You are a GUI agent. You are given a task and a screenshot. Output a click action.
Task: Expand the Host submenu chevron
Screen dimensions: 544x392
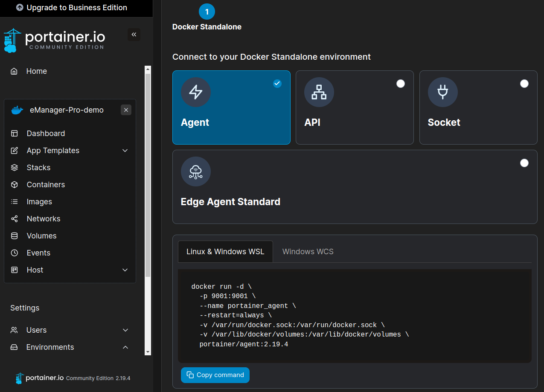pos(125,270)
